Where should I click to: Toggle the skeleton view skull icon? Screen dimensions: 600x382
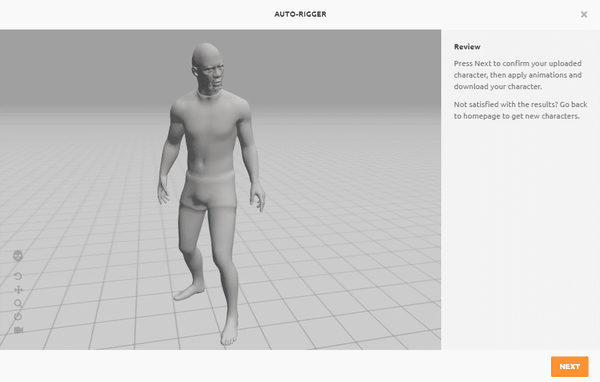[x=18, y=256]
